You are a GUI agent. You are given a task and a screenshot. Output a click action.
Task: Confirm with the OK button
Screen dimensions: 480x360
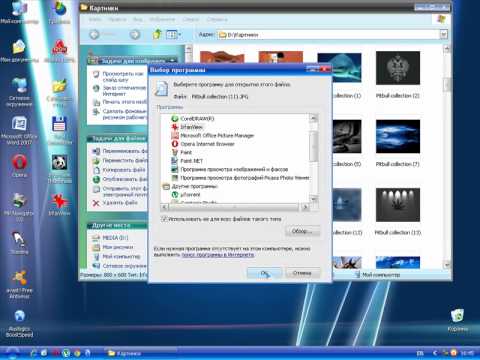pyautogui.click(x=265, y=273)
